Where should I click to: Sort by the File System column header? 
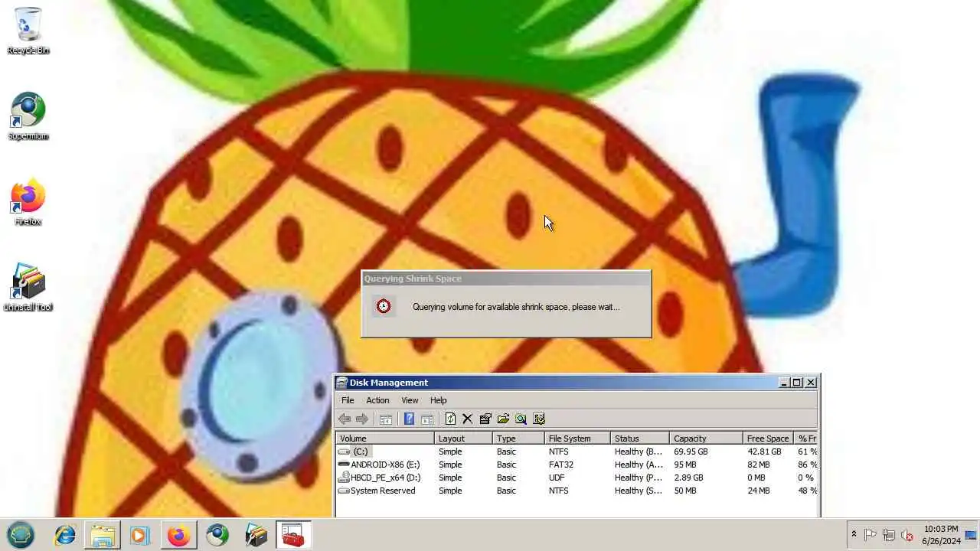[577, 439]
